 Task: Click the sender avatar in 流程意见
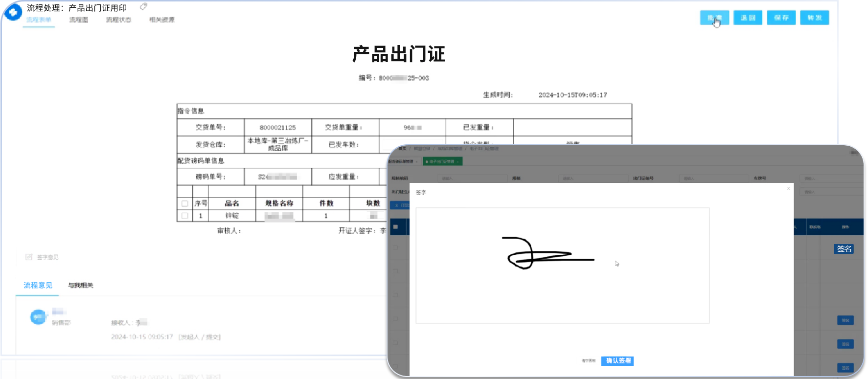[38, 317]
